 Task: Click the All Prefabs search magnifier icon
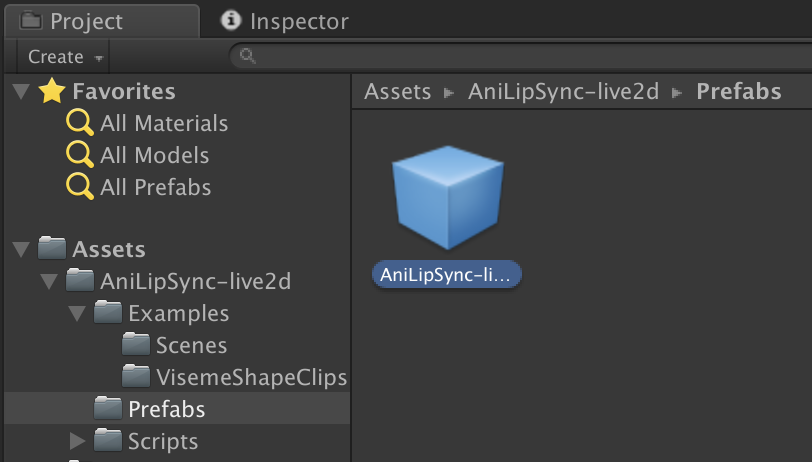coord(80,187)
